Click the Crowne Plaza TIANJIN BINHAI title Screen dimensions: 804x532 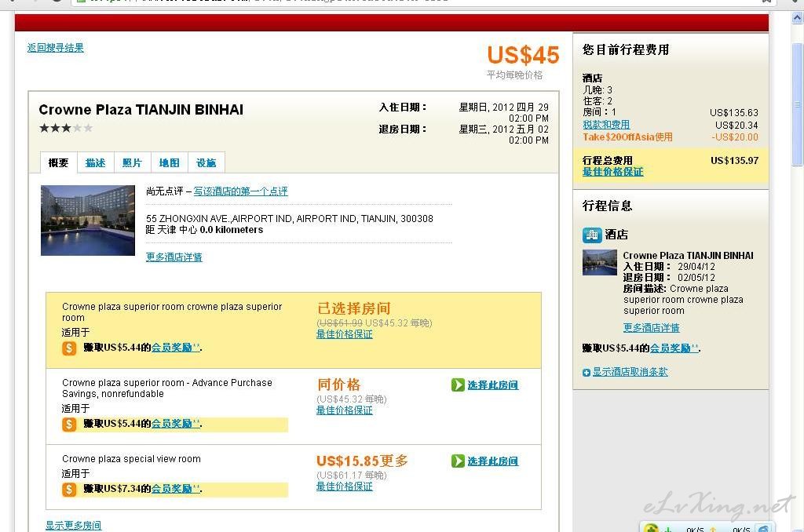click(141, 110)
